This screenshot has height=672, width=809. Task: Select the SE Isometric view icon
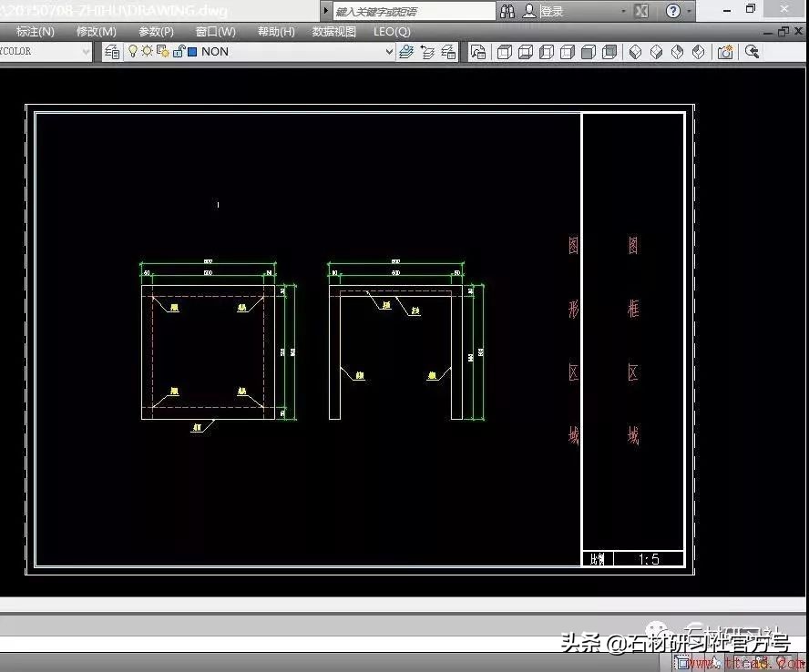click(656, 52)
